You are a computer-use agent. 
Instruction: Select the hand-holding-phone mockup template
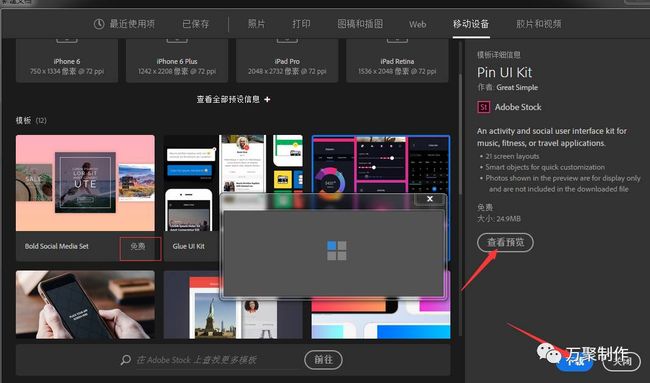pos(85,305)
